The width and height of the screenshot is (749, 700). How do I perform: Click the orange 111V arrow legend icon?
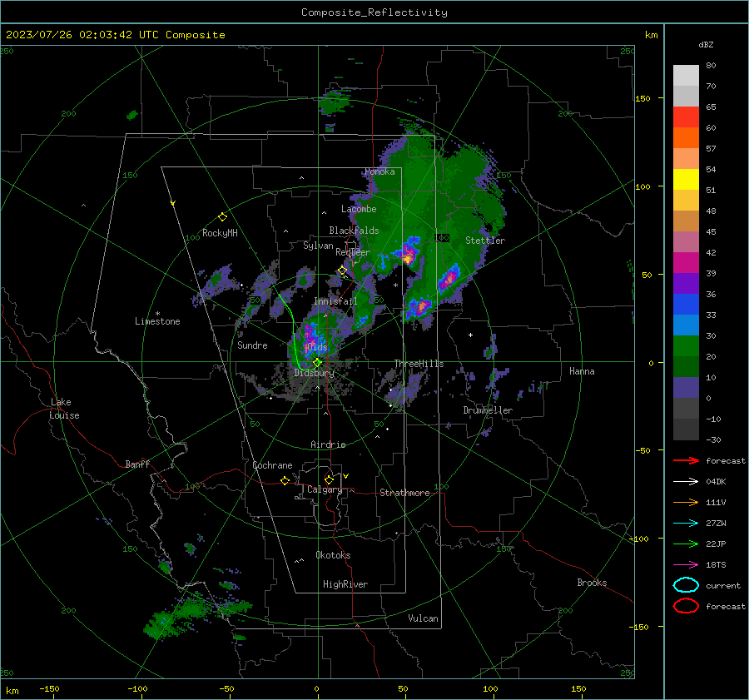pyautogui.click(x=686, y=502)
